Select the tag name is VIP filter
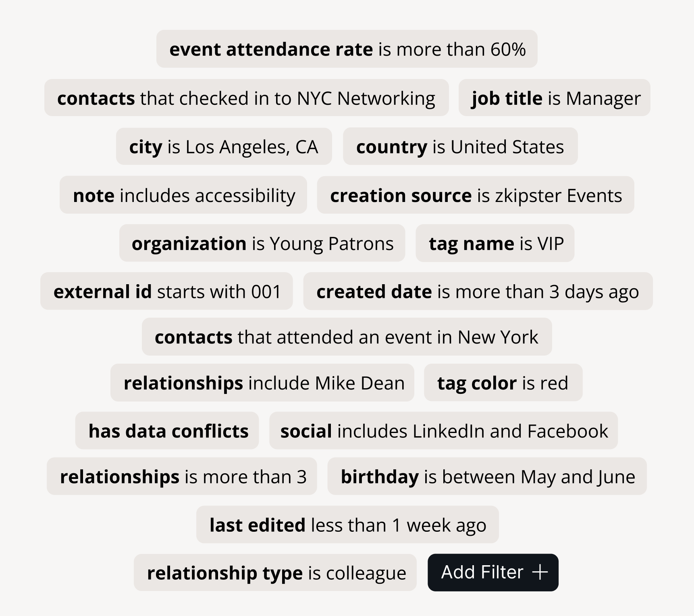 495,243
